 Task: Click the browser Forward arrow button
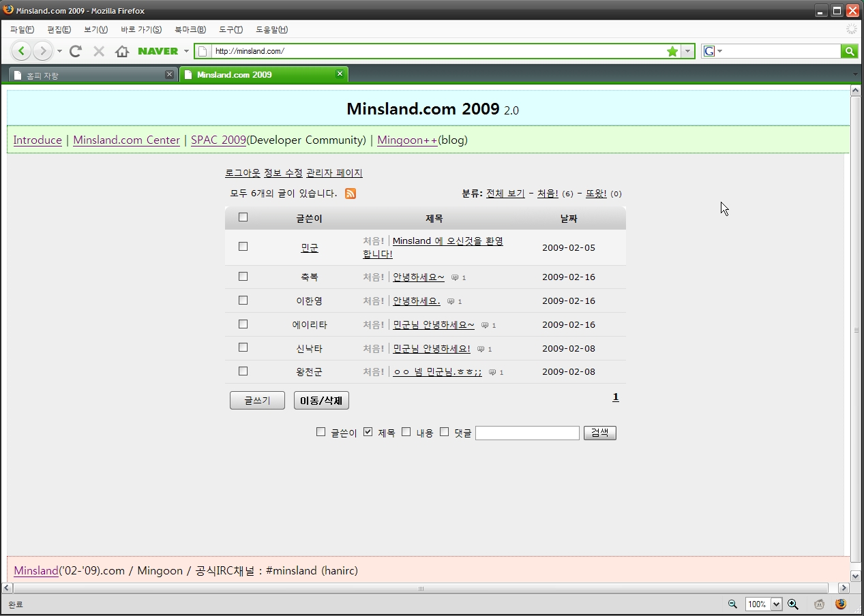[x=42, y=51]
